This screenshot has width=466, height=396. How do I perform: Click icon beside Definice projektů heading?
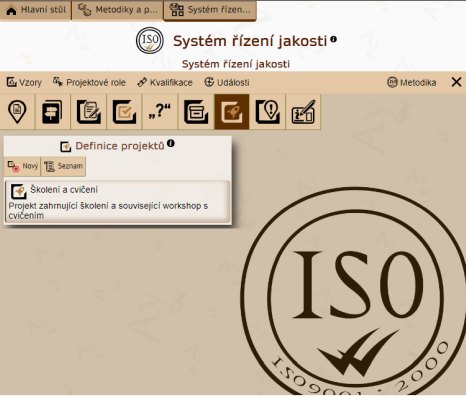66,146
